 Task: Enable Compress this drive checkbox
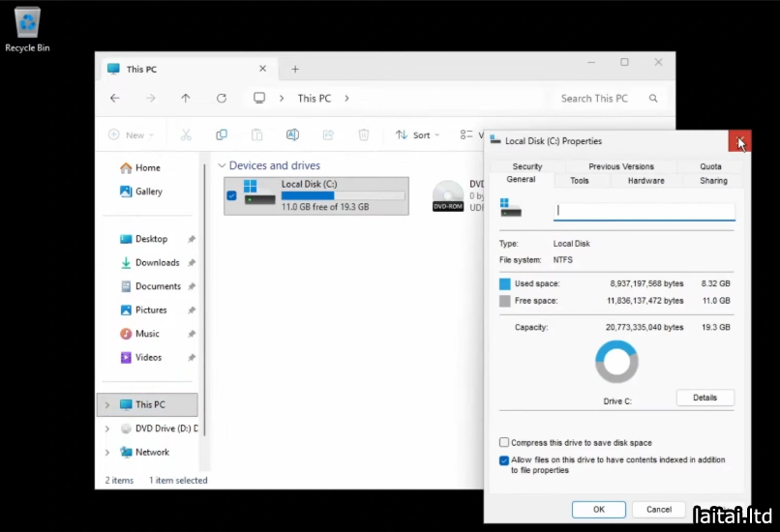(x=504, y=443)
